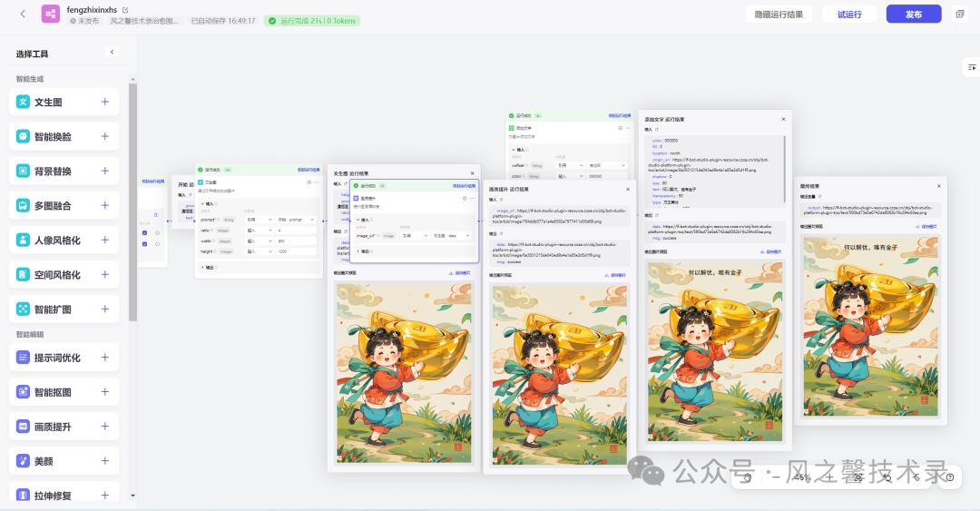The image size is (980, 511).
Task: Add 多图融合 using its plus icon
Action: (x=105, y=205)
